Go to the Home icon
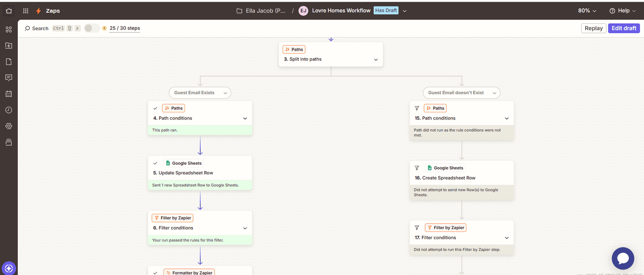Viewport: 644px width, 275px height. [9, 11]
